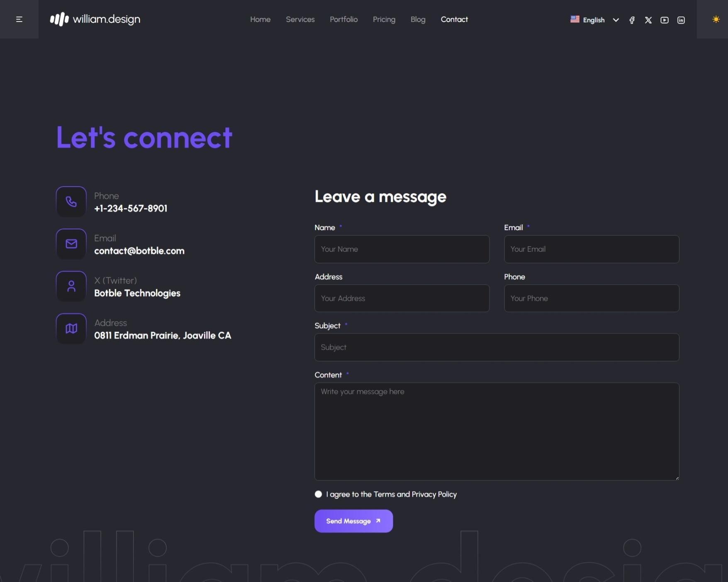Focus the Subject input field
This screenshot has height=582, width=728.
pyautogui.click(x=497, y=347)
